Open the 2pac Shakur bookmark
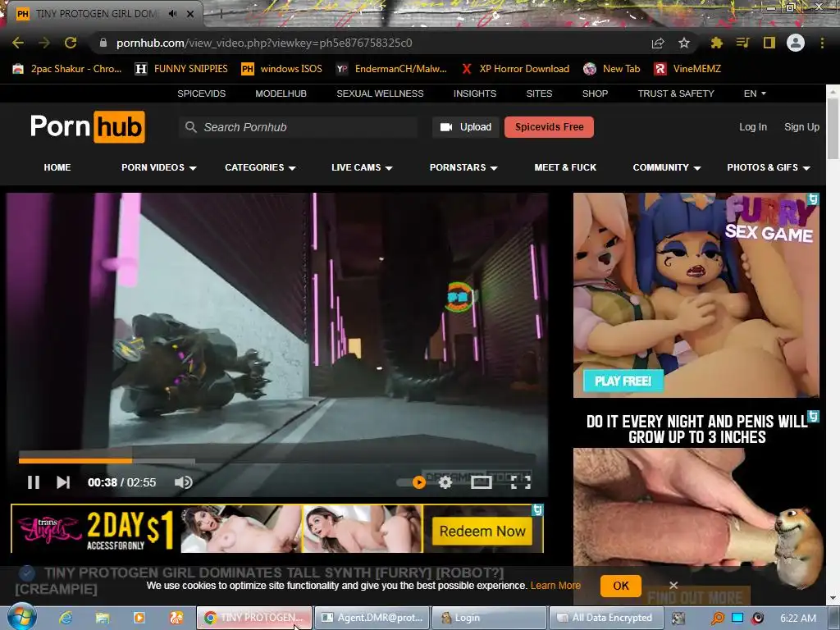 pos(67,69)
